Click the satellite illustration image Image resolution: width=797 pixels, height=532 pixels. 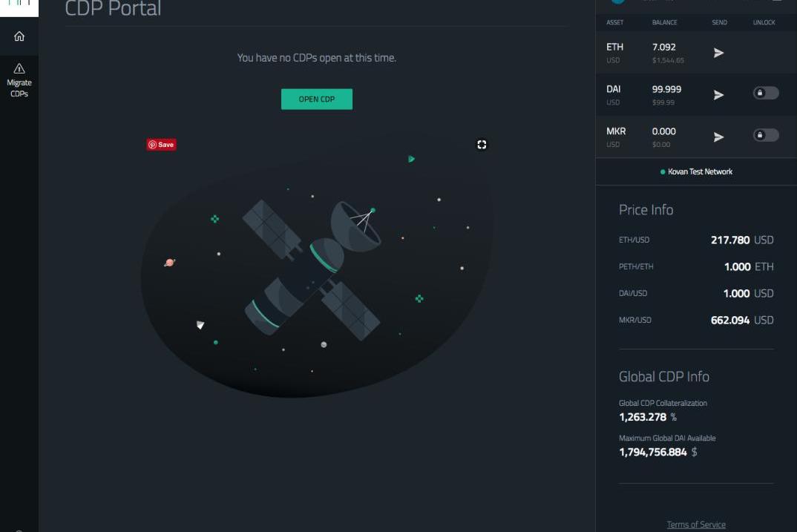(317, 264)
